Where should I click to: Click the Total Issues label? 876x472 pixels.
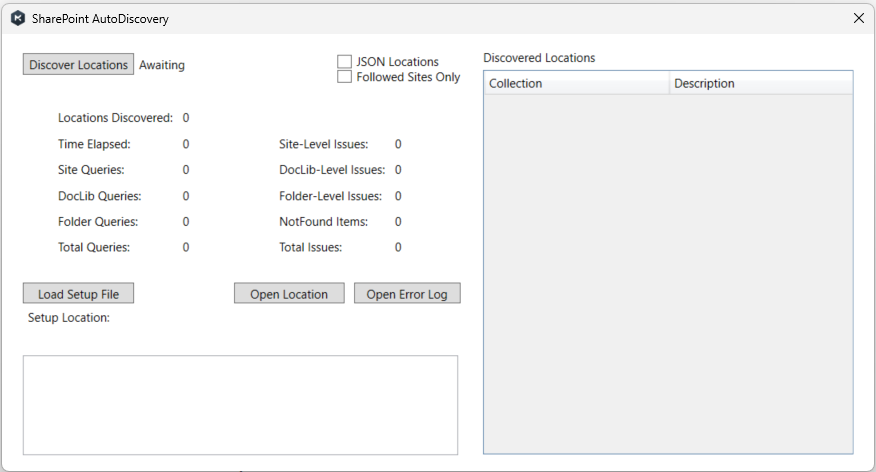[x=310, y=248]
